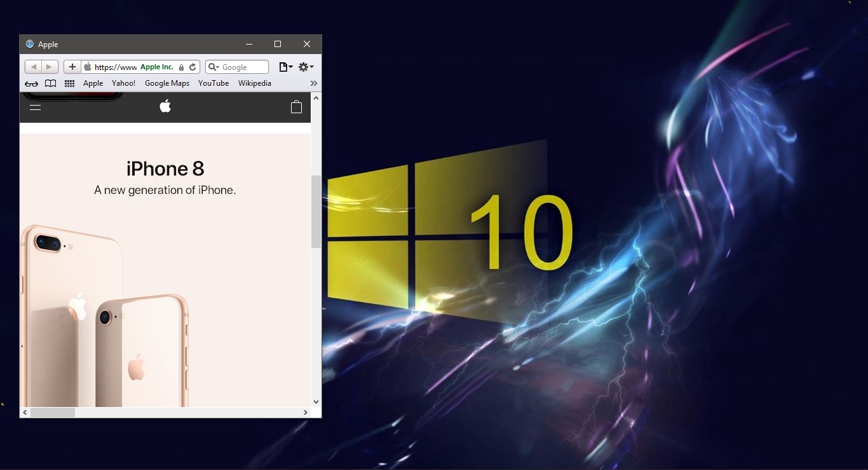Viewport: 868px width, 470px height.
Task: Click the vertical scrollbar down arrow
Action: (316, 402)
